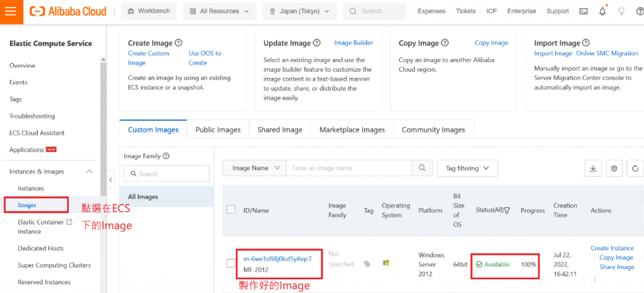Viewport: 644px width, 293px height.
Task: Open the Support menu
Action: pos(558,11)
